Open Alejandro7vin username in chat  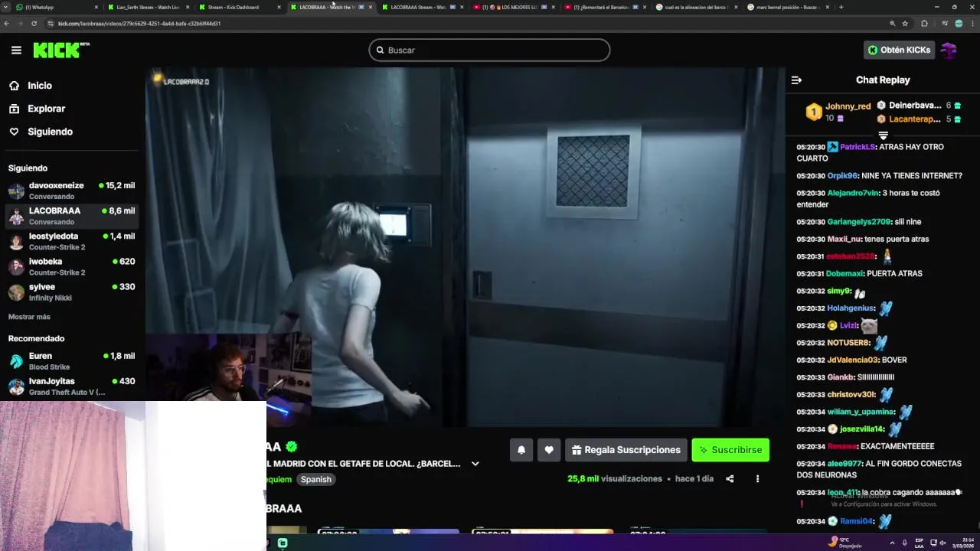pos(853,193)
